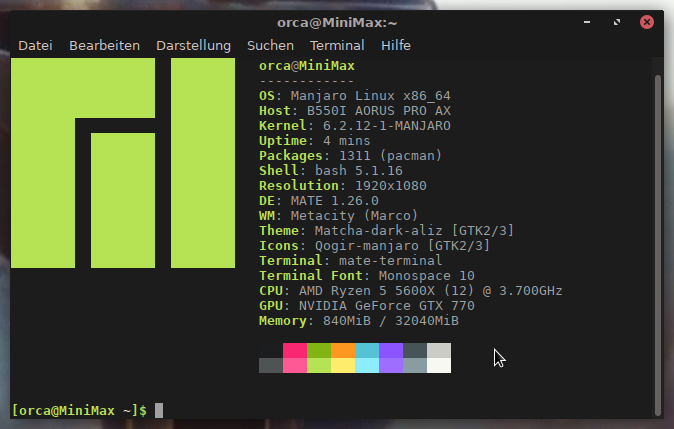Close the terminal window
Image resolution: width=674 pixels, height=429 pixels.
(x=646, y=22)
